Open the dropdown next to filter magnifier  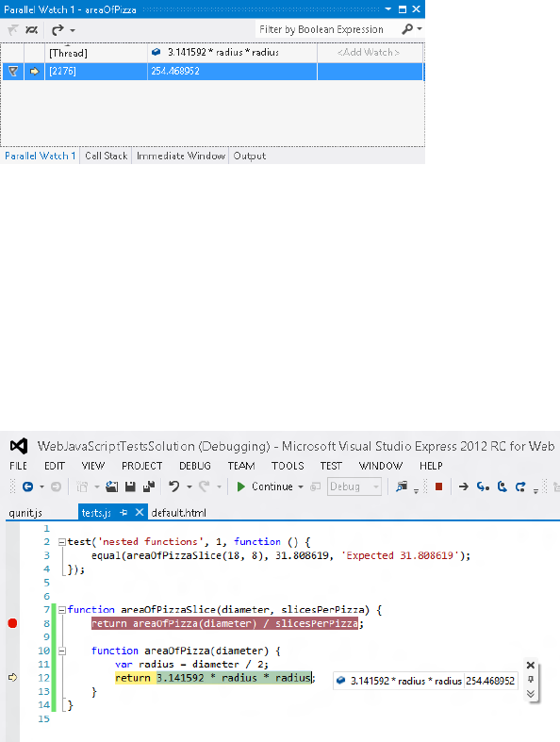(420, 29)
